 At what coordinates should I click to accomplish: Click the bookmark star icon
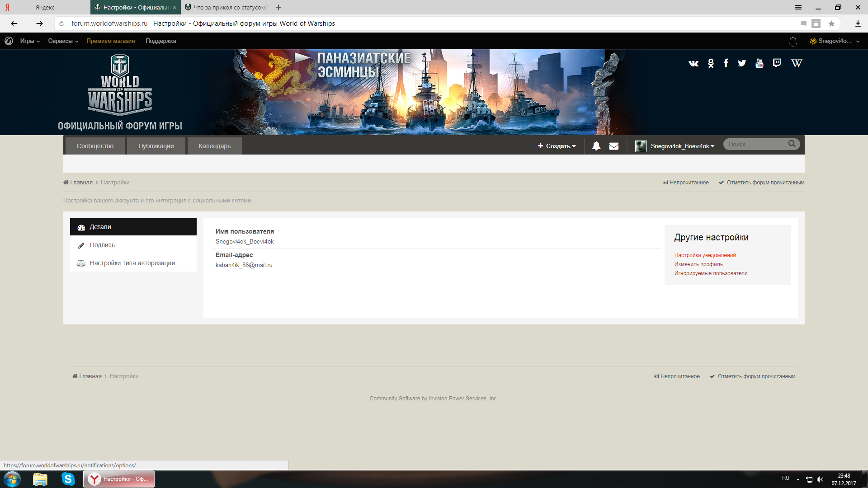pyautogui.click(x=831, y=23)
